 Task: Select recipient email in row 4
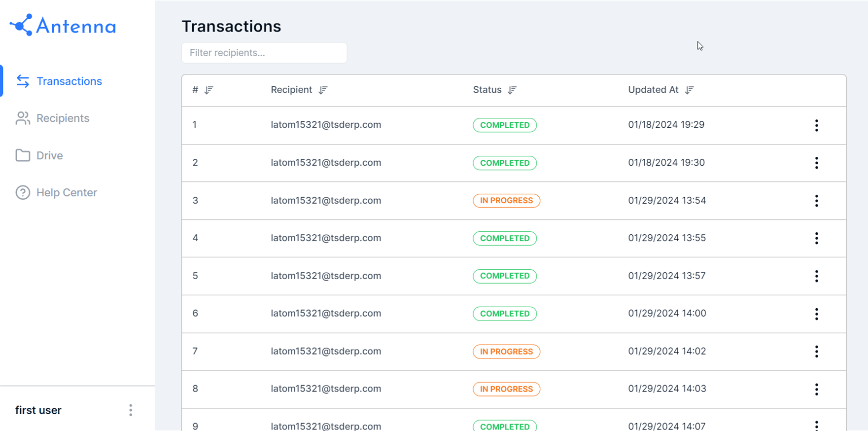[326, 238]
